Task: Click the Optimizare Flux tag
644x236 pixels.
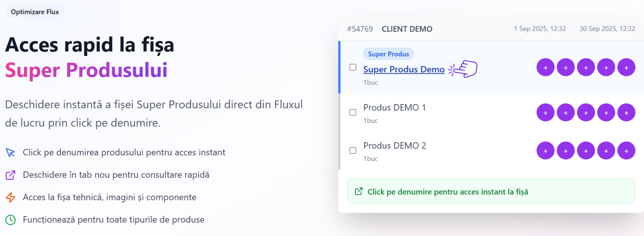Action: 35,12
